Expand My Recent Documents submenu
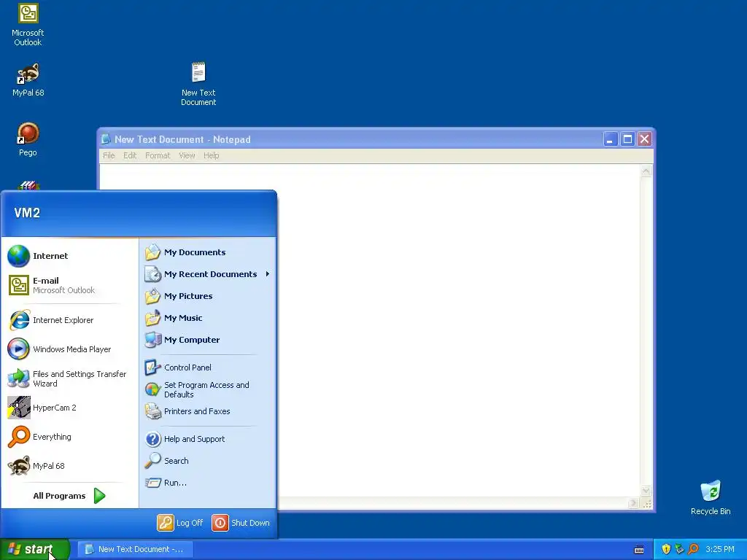747x560 pixels. coord(208,274)
